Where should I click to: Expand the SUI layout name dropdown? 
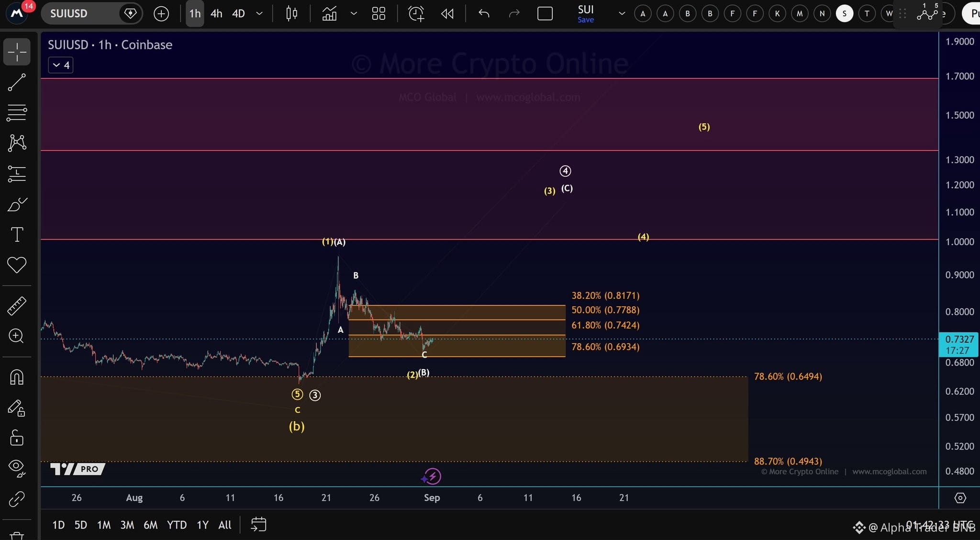pyautogui.click(x=622, y=13)
